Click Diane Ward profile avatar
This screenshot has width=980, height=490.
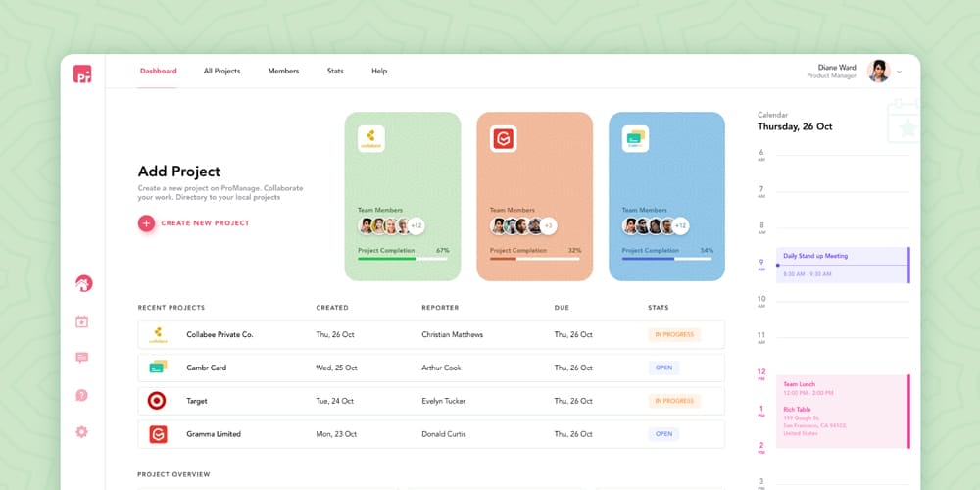tap(878, 72)
